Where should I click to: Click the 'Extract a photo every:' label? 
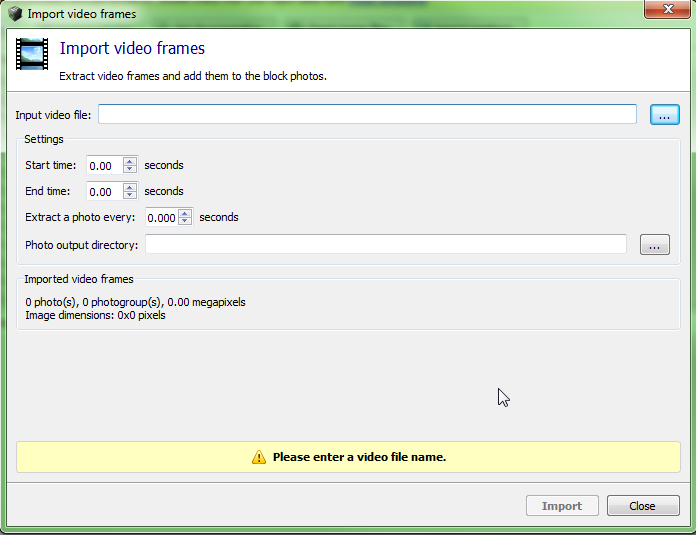click(80, 217)
